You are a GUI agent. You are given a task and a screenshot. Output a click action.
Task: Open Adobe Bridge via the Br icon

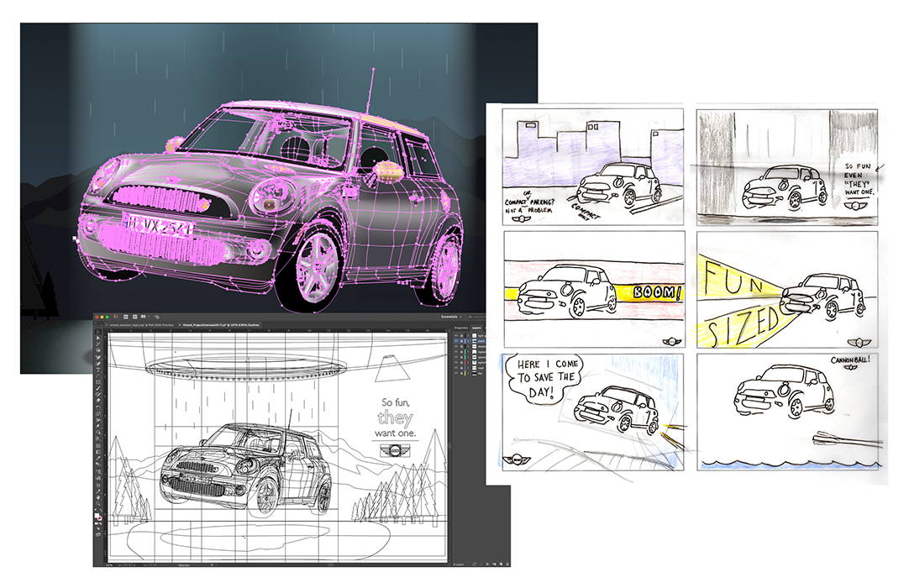126,317
